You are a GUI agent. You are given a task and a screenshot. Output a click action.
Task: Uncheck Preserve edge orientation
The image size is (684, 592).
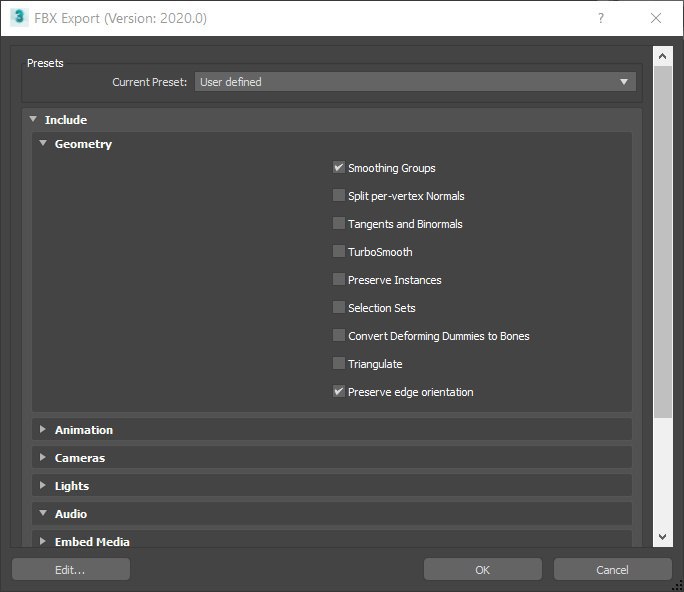pyautogui.click(x=339, y=391)
